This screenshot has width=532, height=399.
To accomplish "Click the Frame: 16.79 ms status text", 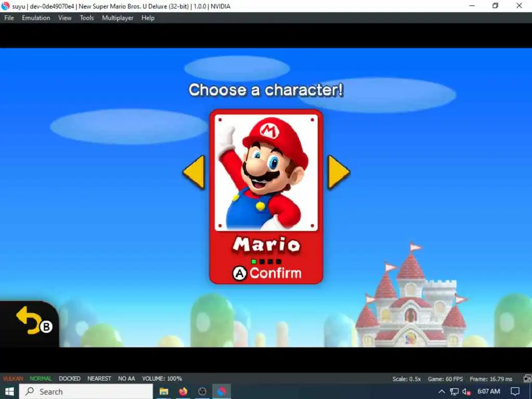I will pyautogui.click(x=491, y=379).
